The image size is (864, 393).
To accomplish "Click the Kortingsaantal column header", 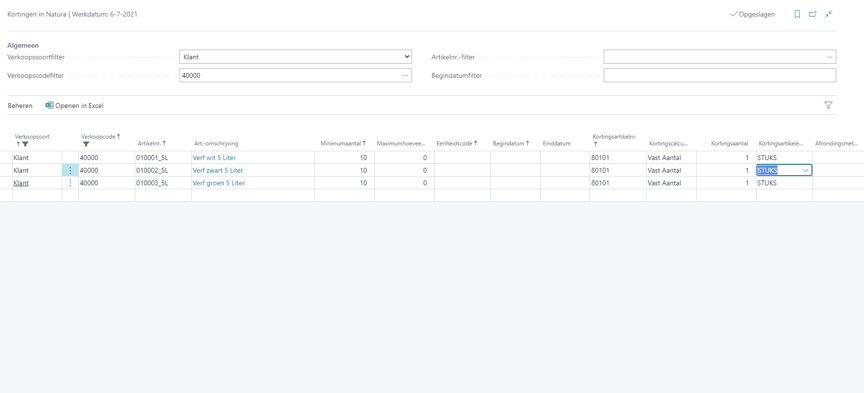I will click(729, 143).
